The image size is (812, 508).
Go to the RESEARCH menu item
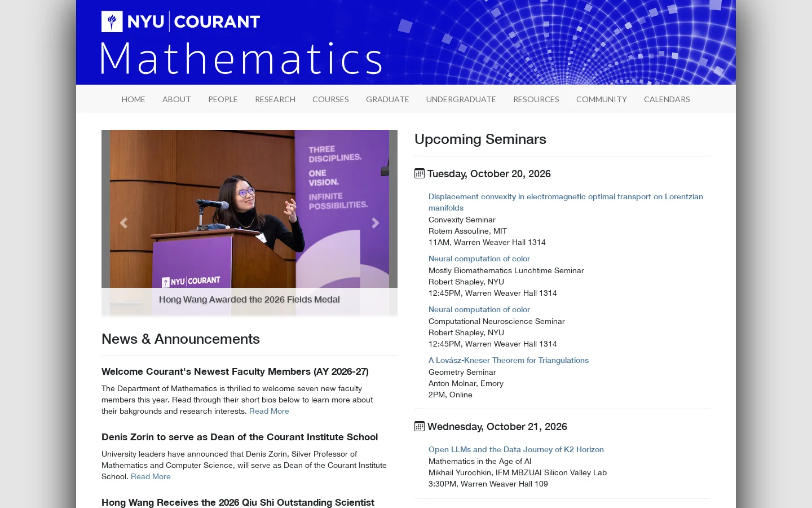[275, 99]
